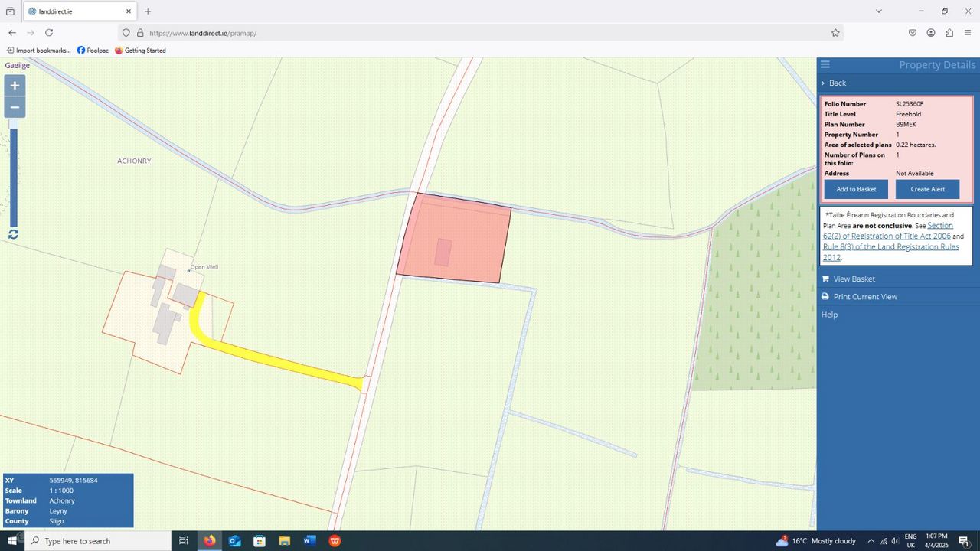980x551 pixels.
Task: Open Help in the side panel
Action: (x=829, y=315)
